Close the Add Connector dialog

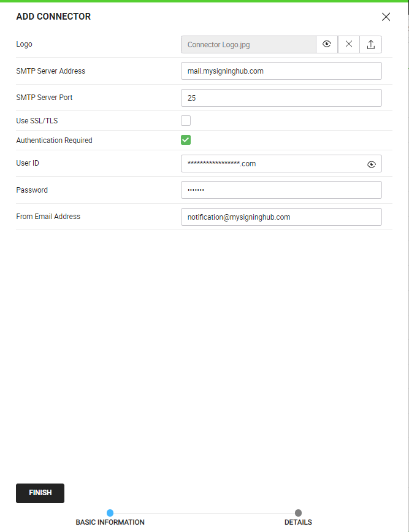[x=386, y=17]
